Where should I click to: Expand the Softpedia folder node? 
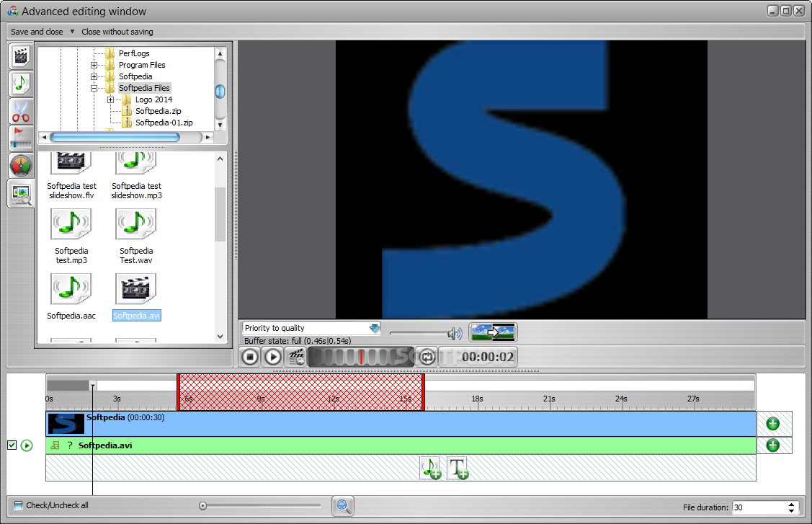tap(94, 76)
